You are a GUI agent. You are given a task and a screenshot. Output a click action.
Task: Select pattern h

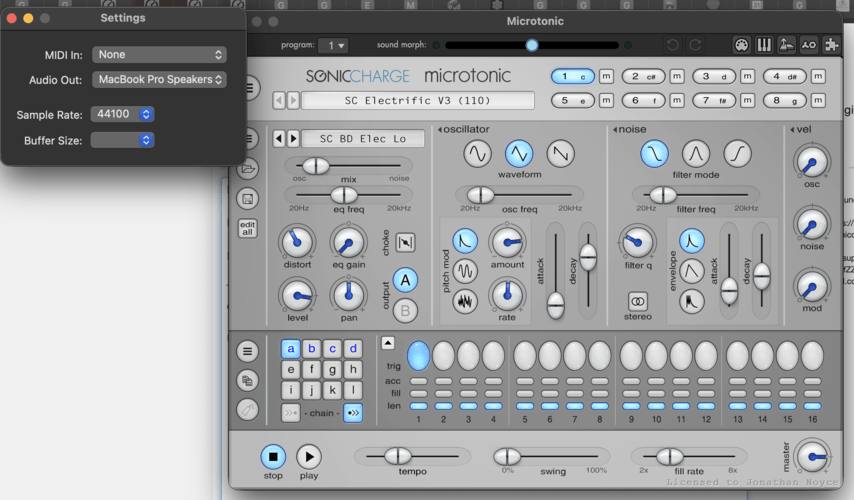[353, 370]
